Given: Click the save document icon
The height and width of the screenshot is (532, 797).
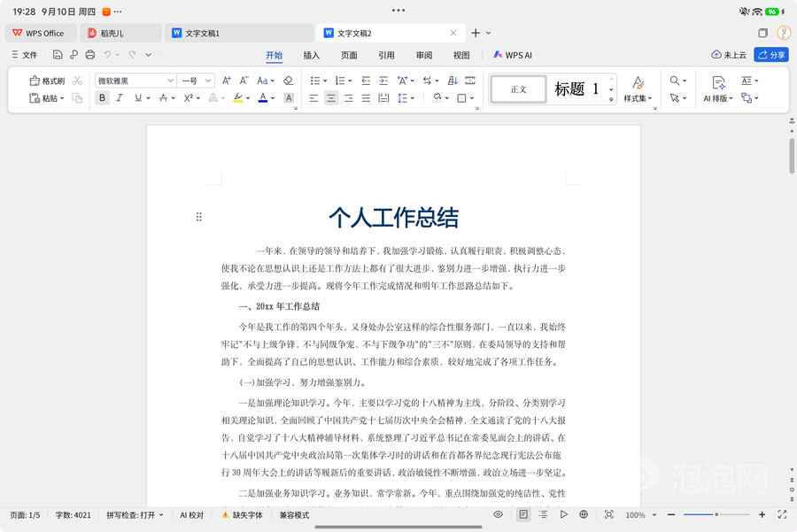Looking at the screenshot, I should click(58, 54).
